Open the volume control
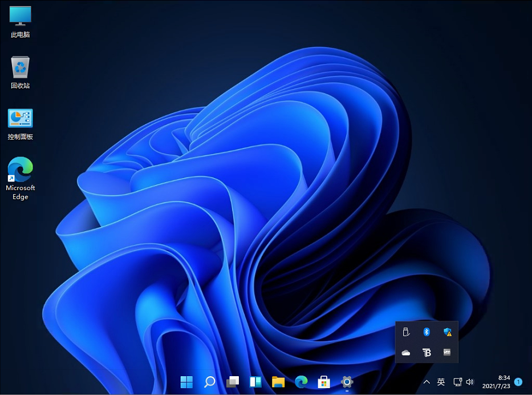 tap(470, 382)
